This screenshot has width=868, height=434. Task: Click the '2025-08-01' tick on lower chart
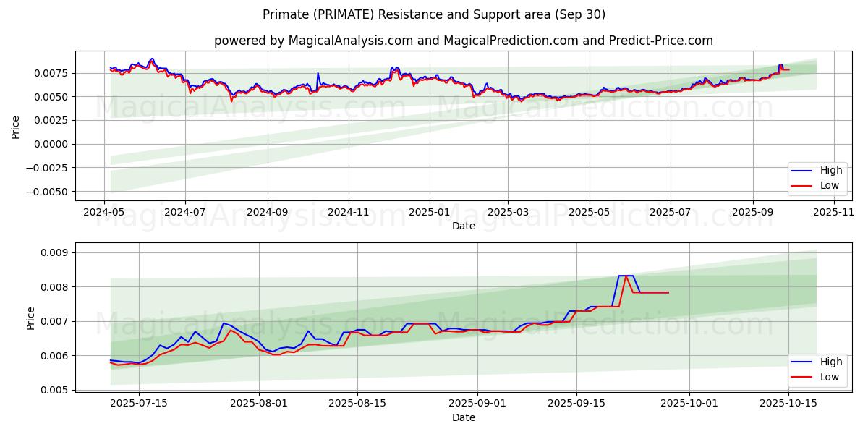pyautogui.click(x=259, y=403)
